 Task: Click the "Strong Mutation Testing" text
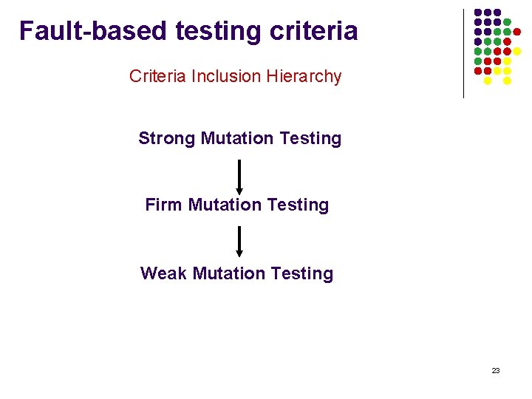(239, 138)
